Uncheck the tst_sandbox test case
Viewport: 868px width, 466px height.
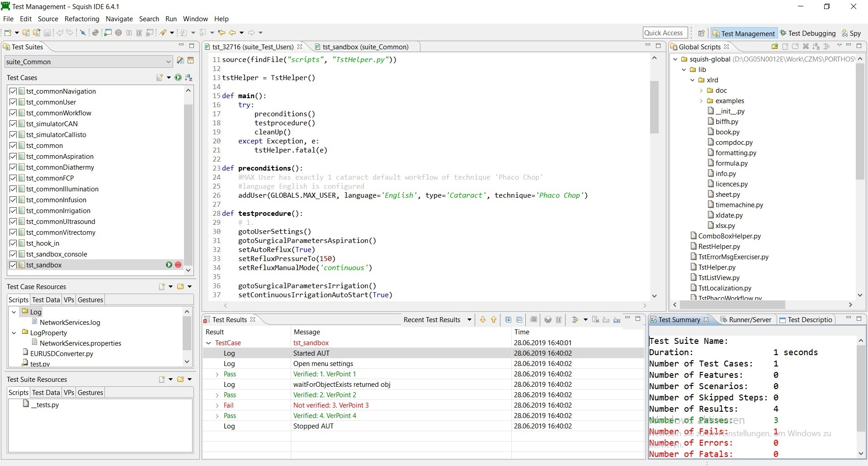coord(13,265)
